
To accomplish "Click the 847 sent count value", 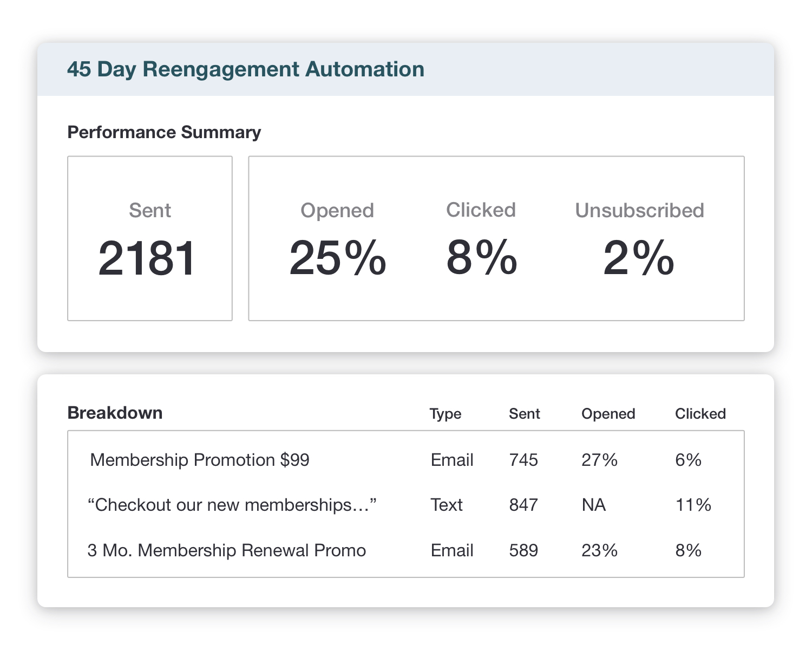I will point(523,505).
